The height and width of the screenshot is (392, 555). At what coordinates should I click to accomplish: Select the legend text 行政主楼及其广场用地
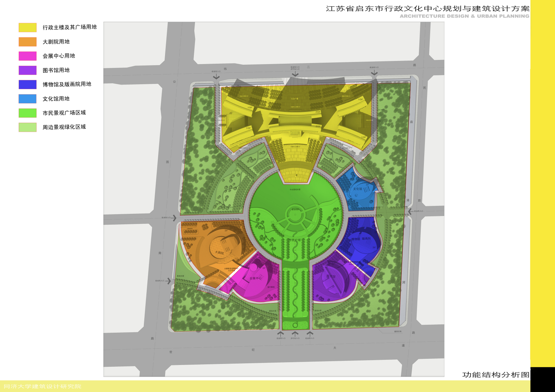coord(70,27)
